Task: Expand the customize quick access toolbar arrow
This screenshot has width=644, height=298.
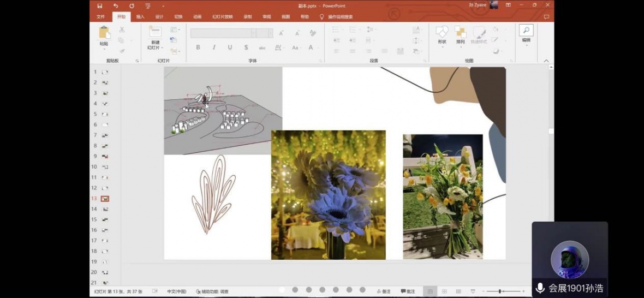Action: (x=163, y=6)
